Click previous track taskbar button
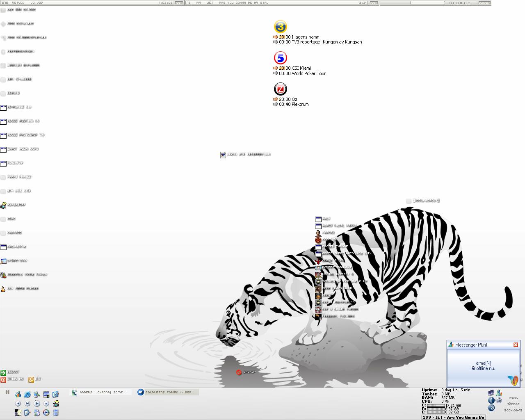525x420 pixels. point(18,404)
